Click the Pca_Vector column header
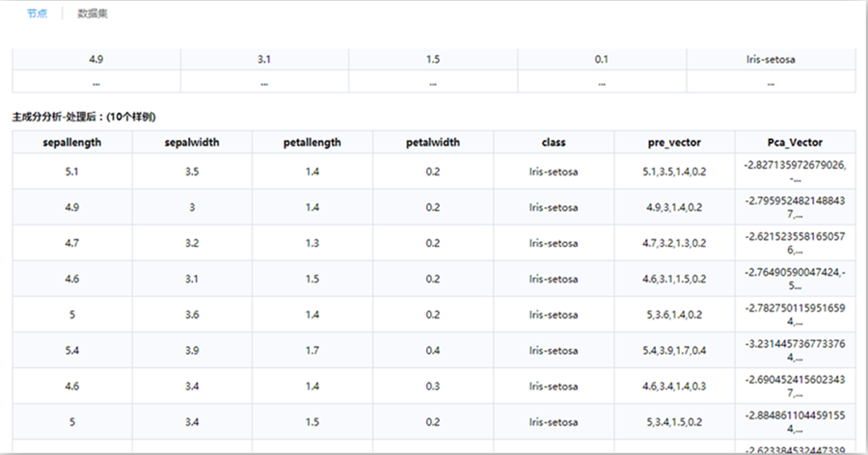Viewport: 868px width, 455px height. point(796,143)
